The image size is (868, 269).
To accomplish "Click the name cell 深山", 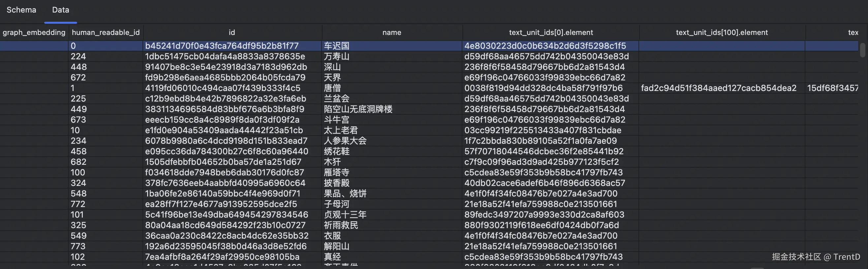I will 392,67.
